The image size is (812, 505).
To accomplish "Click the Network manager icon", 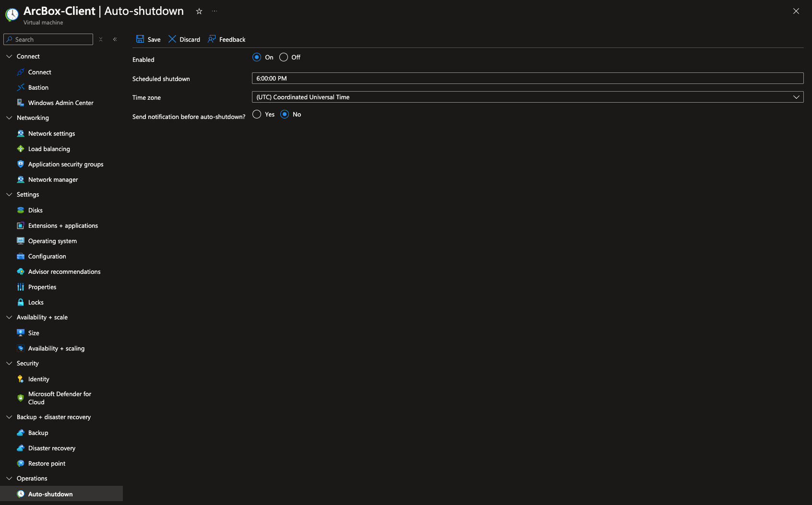I will click(x=21, y=179).
